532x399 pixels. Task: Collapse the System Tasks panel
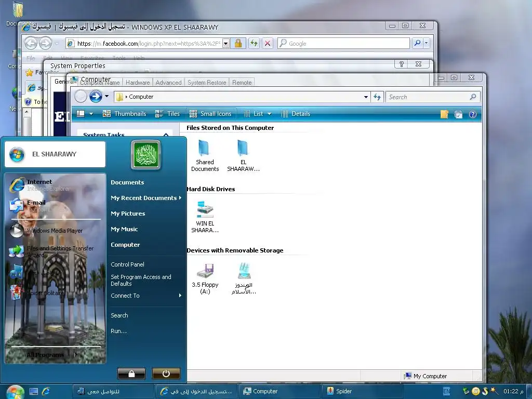click(166, 135)
